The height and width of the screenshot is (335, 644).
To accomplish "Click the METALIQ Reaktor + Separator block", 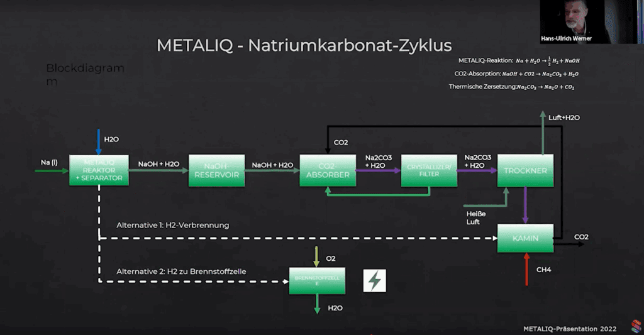I will pos(99,170).
